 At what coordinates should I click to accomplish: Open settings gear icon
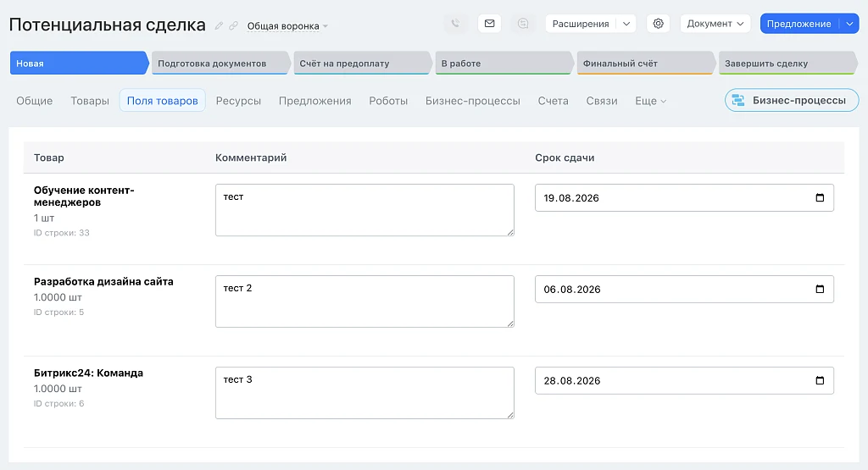click(658, 24)
